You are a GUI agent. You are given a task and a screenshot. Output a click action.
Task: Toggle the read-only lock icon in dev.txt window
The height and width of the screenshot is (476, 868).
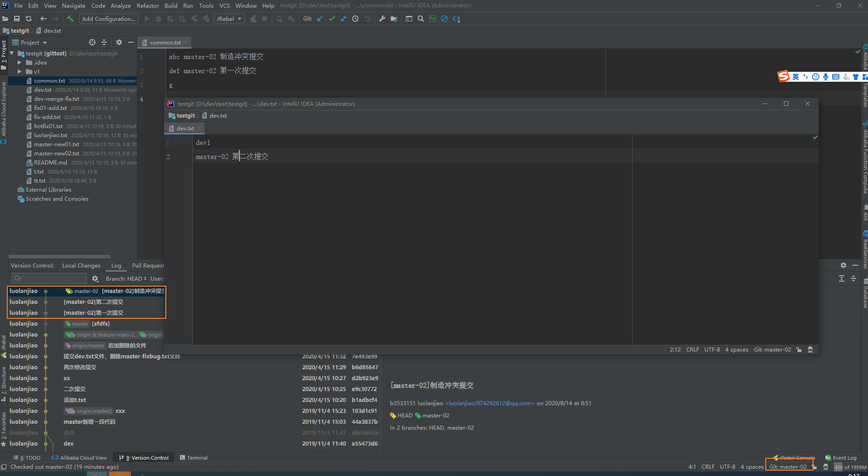[799, 350]
